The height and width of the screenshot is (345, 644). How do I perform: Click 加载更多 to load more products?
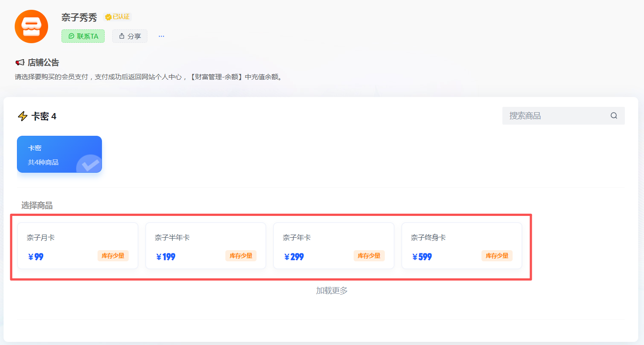(332, 291)
